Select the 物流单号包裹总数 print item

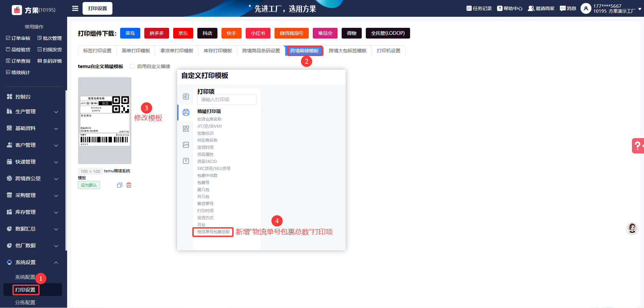(x=213, y=232)
